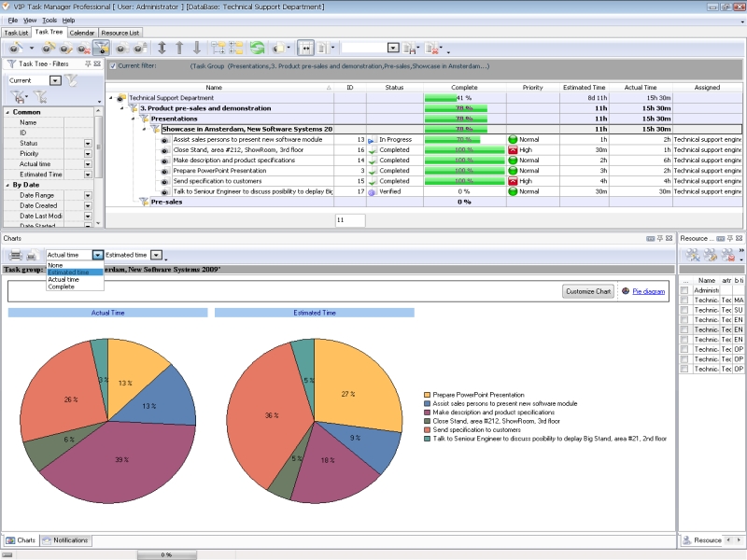Screen dimensions: 747x560
Task: Click the Pie diagram link
Action: pos(648,291)
